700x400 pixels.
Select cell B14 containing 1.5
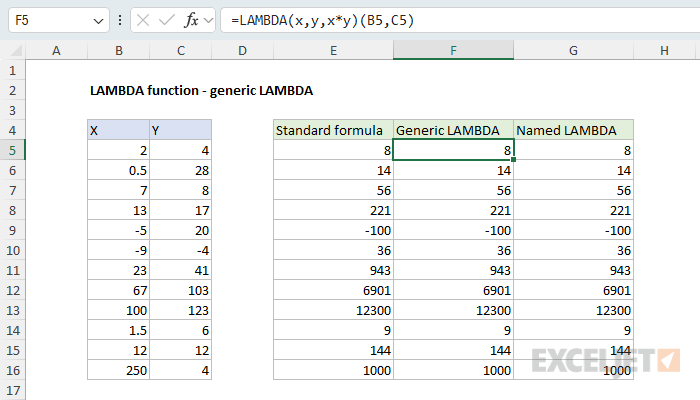click(x=119, y=330)
